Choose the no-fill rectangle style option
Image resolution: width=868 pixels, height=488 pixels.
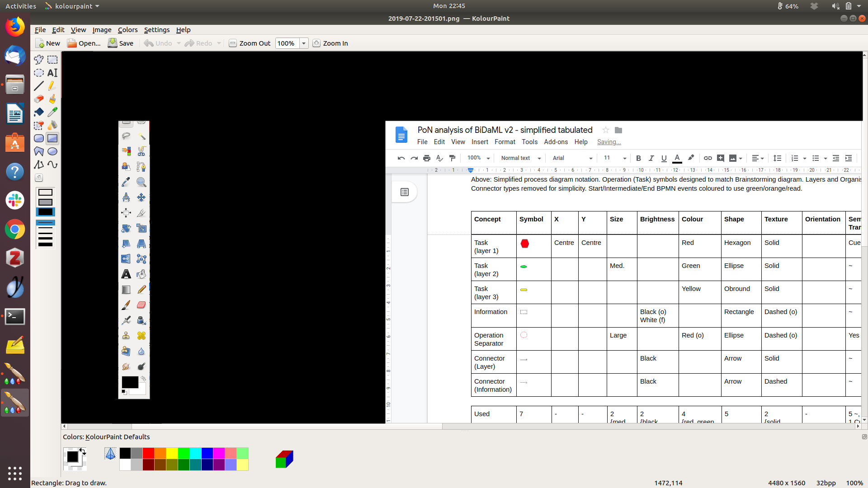(45, 192)
